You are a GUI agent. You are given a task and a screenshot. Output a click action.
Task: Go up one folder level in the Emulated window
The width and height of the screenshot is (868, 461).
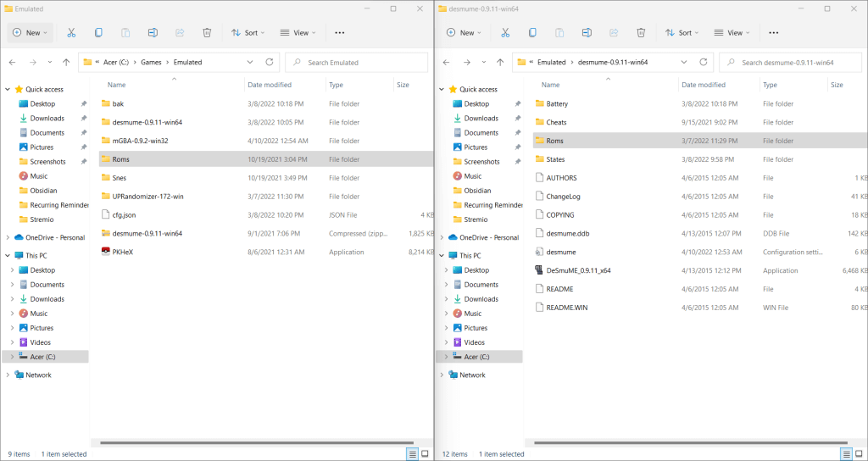click(x=66, y=63)
